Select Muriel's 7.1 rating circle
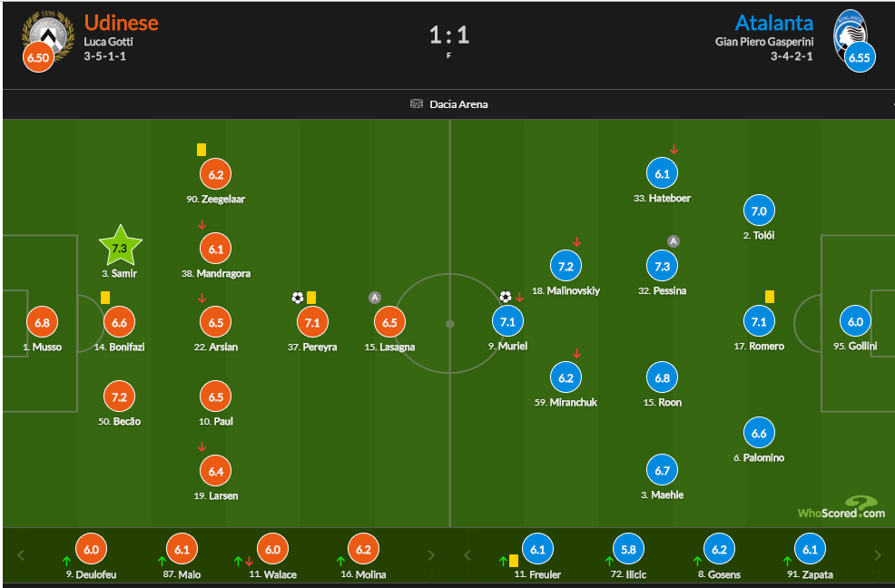Screen dimensions: 895x588 pos(507,321)
